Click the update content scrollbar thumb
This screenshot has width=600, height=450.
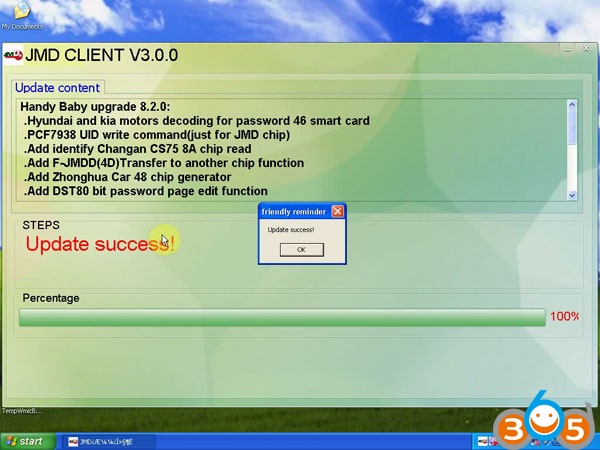click(x=572, y=127)
